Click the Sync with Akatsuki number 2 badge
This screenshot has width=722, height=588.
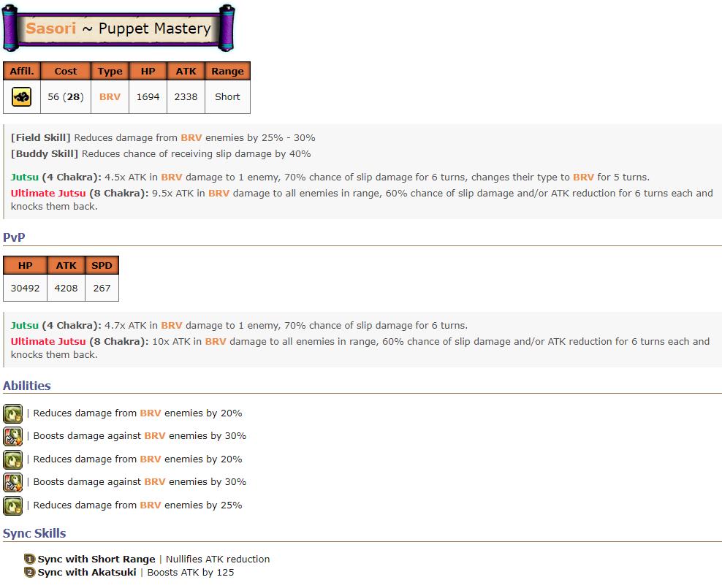point(29,573)
